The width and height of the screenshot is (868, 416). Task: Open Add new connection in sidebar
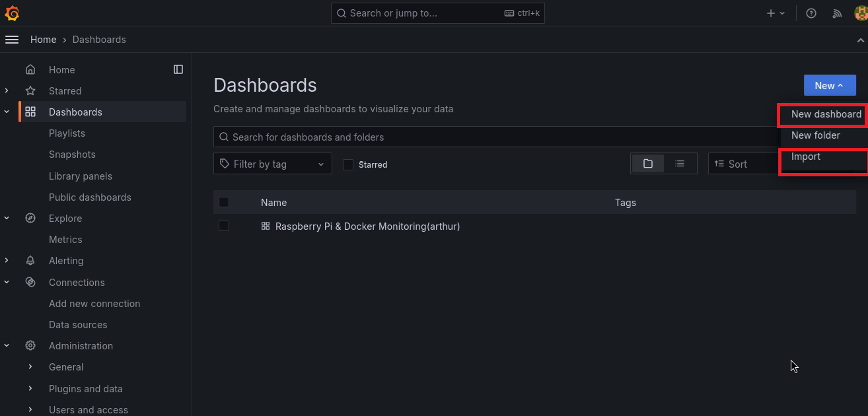tap(94, 304)
